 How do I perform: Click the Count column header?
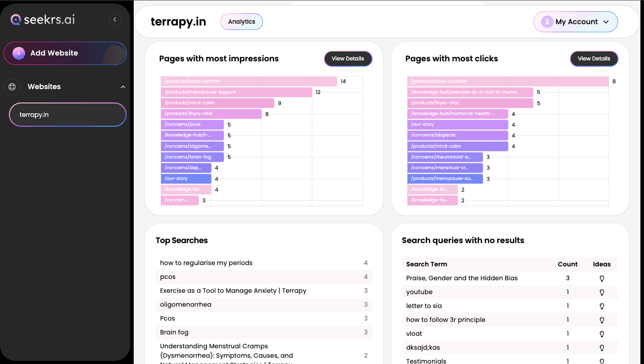click(568, 264)
